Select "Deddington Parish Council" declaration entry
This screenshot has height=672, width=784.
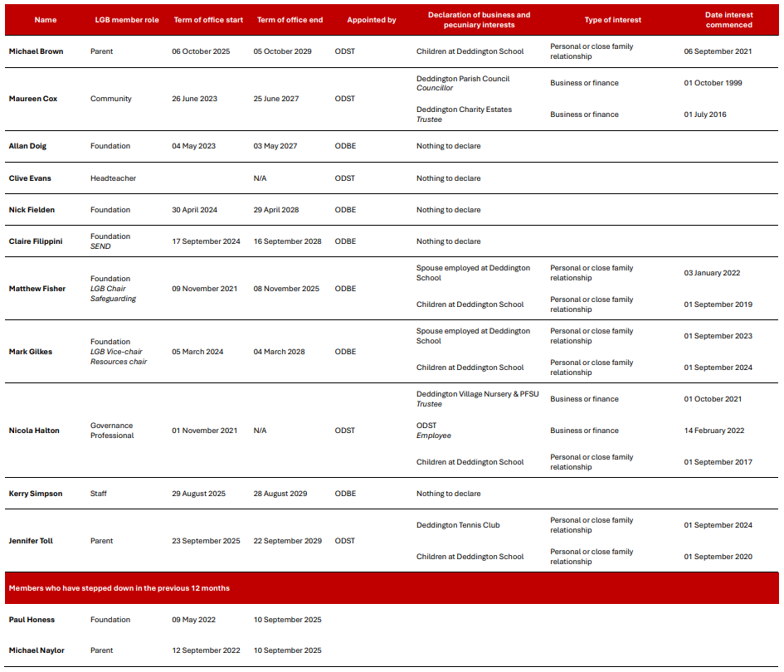[463, 79]
